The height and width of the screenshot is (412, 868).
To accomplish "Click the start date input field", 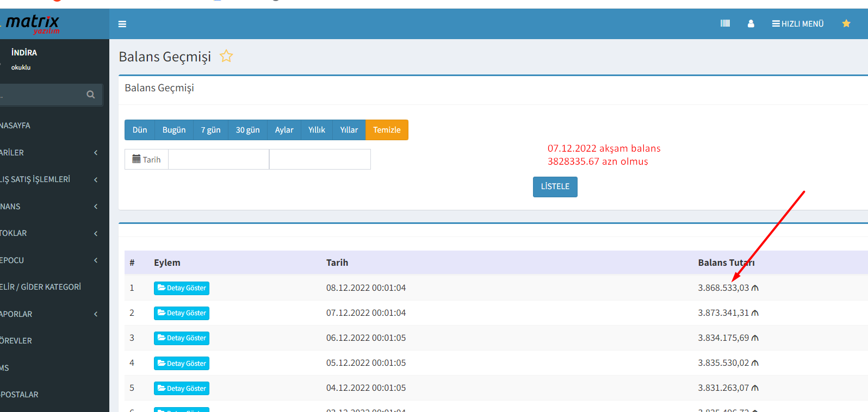I will [219, 159].
